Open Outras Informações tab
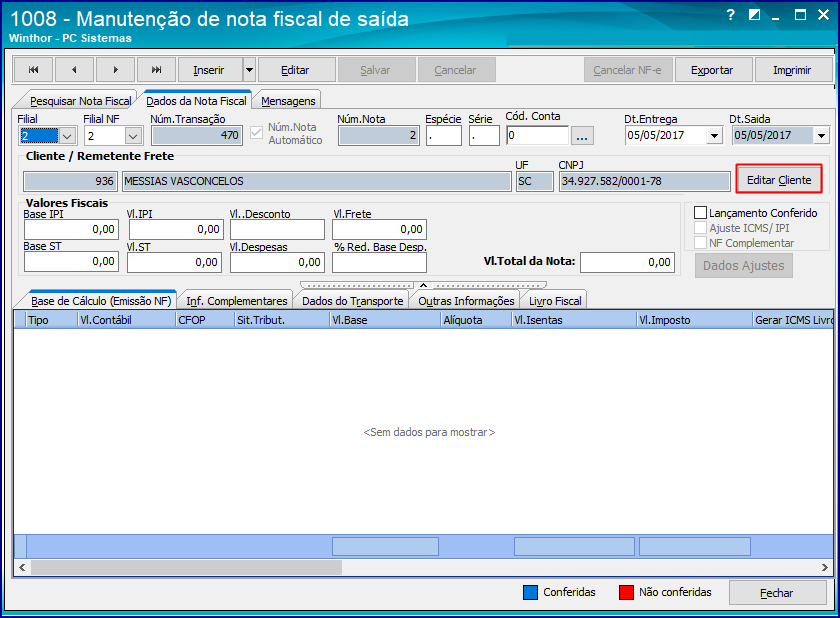840x618 pixels. [466, 301]
